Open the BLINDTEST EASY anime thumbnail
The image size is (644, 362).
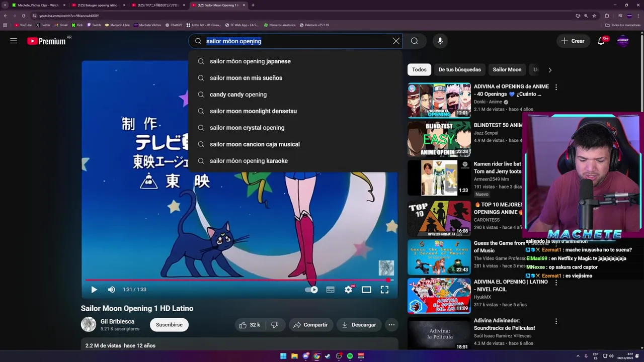[439, 139]
